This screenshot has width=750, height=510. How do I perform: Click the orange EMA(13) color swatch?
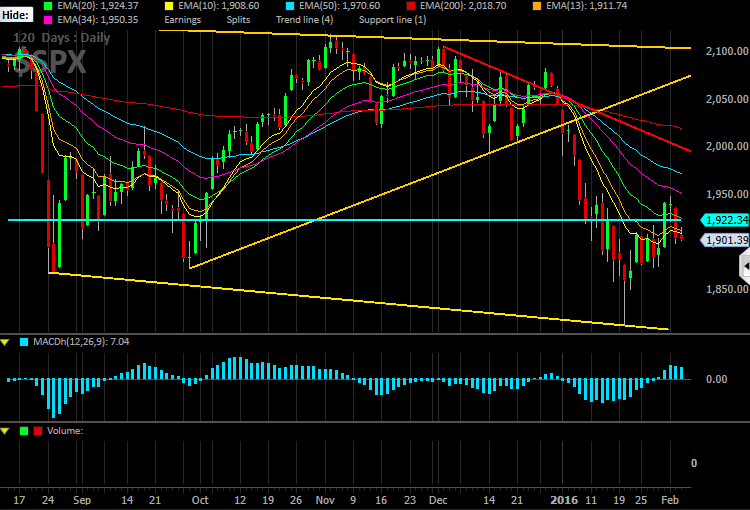(x=537, y=6)
